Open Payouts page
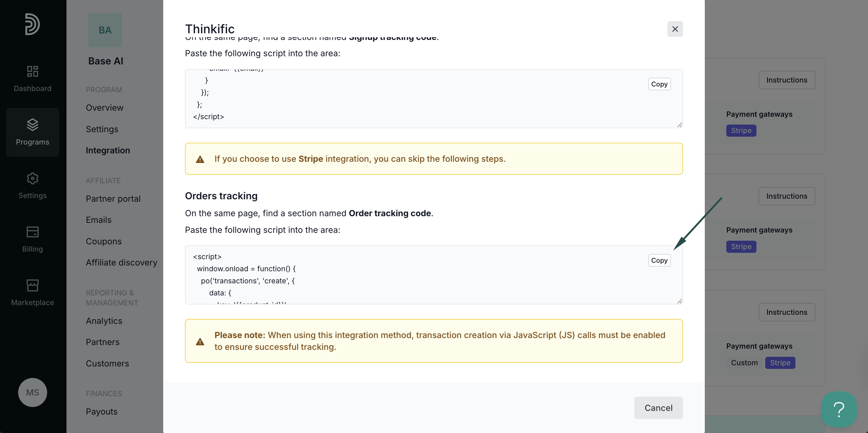Image resolution: width=868 pixels, height=433 pixels. tap(102, 412)
